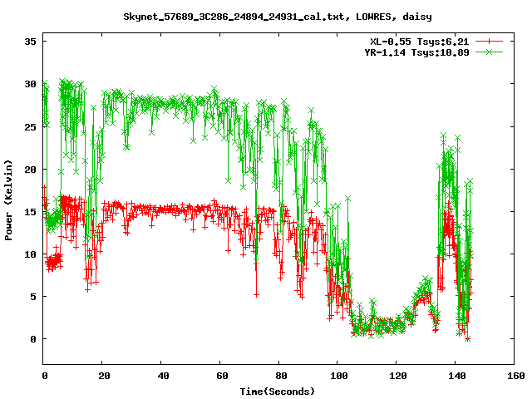Click the XL-0.55 Tsys:6.21 legend label

(x=419, y=42)
